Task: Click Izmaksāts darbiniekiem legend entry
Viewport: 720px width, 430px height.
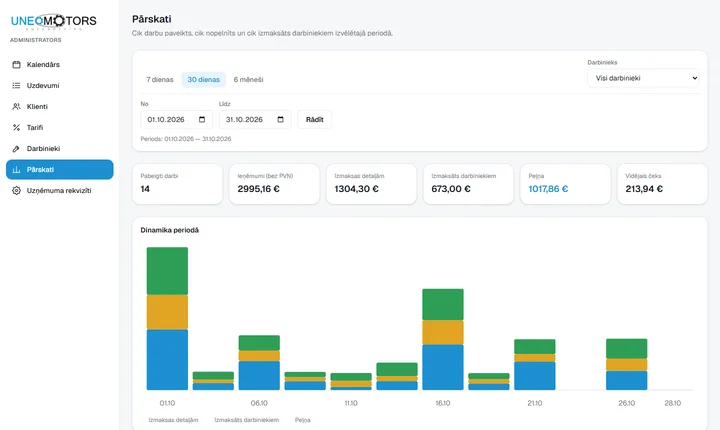Action: [247, 420]
